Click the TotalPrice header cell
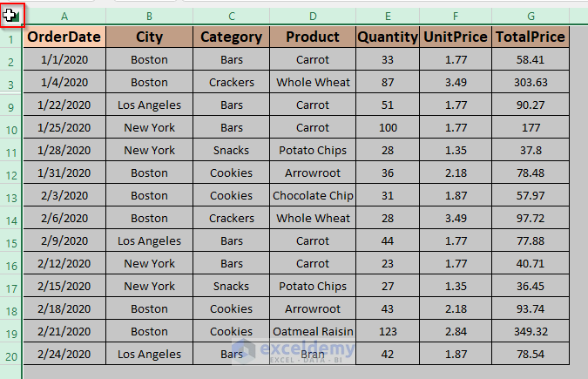588x379 pixels. coord(531,37)
